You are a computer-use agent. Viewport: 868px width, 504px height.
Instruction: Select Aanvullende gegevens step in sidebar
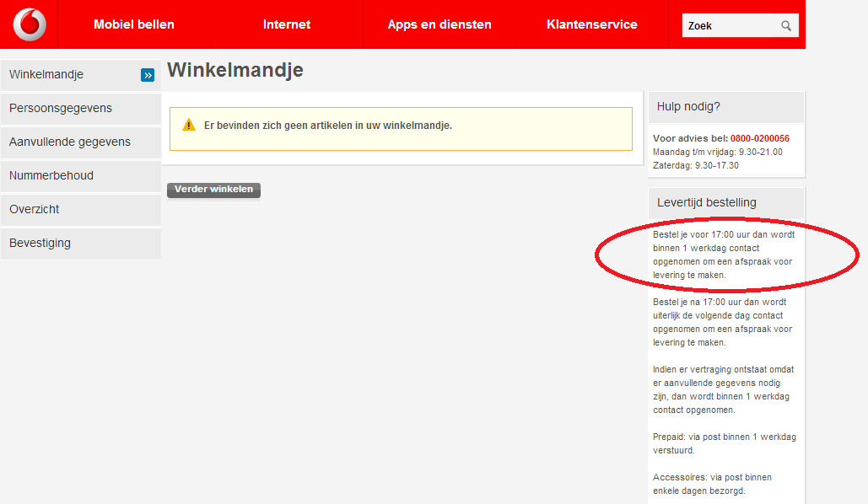[70, 142]
